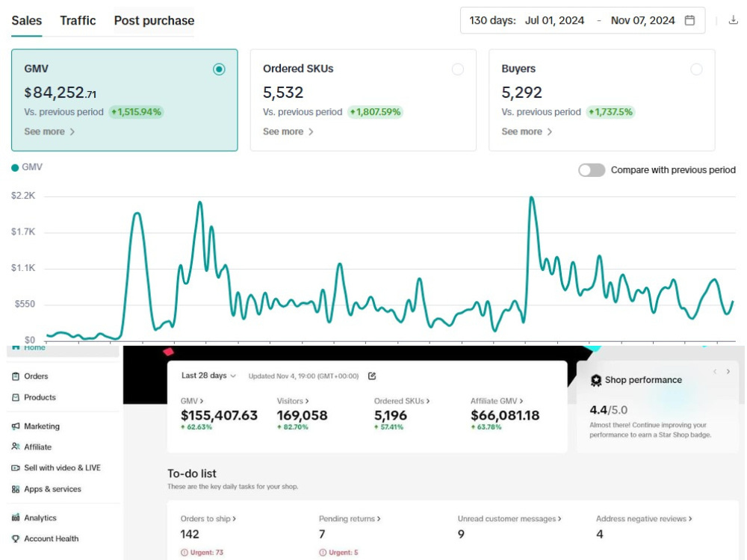Screen dimensions: 747x560
Task: Click the 4.4/5.0 shop score
Action: point(608,410)
